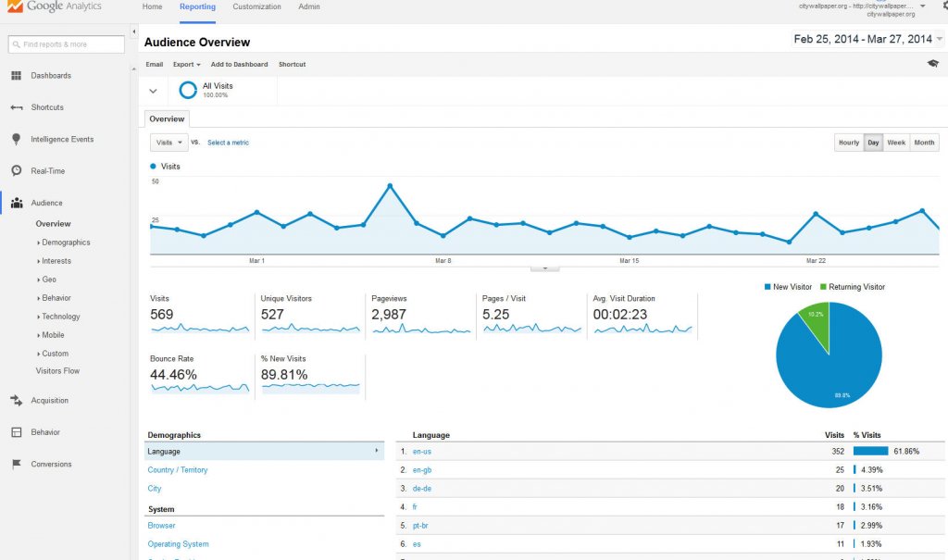Open the Admin top navigation tab
This screenshot has width=948, height=560.
pos(309,7)
